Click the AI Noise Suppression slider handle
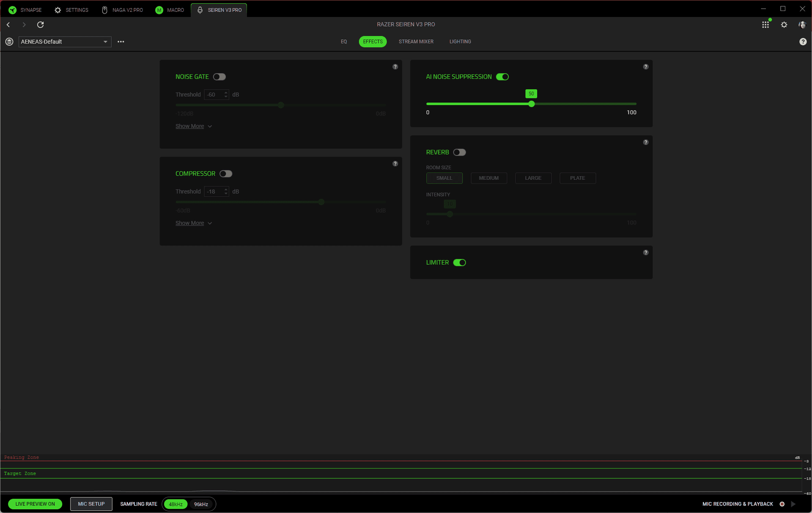This screenshot has width=812, height=513. pos(532,104)
